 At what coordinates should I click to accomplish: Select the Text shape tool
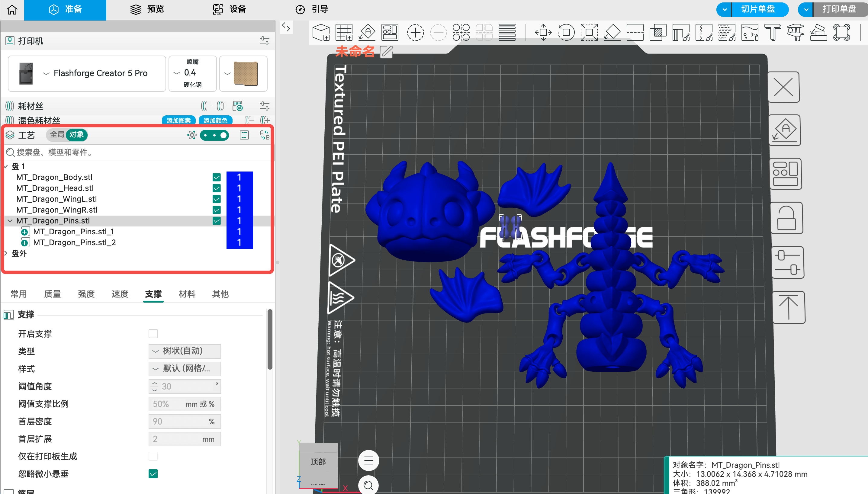click(x=773, y=33)
